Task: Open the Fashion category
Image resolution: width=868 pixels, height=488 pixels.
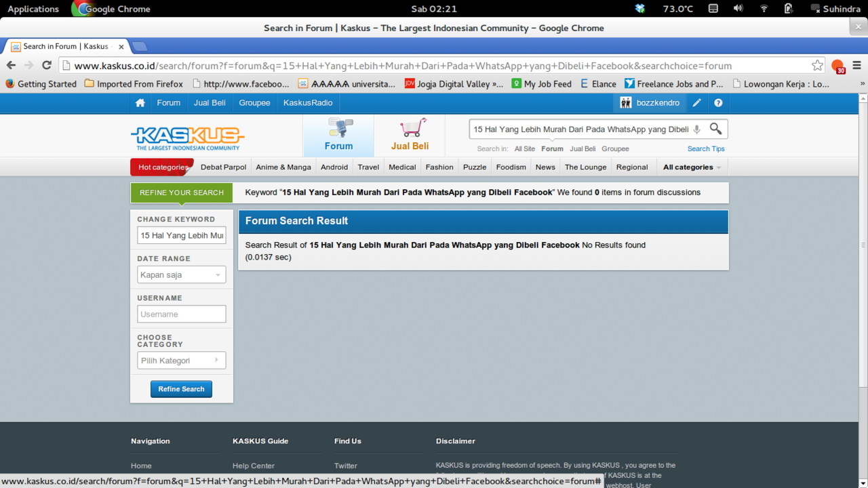Action: [439, 167]
